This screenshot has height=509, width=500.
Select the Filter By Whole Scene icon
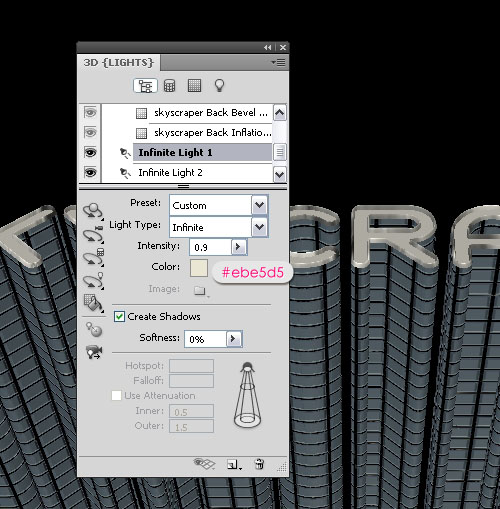145,86
